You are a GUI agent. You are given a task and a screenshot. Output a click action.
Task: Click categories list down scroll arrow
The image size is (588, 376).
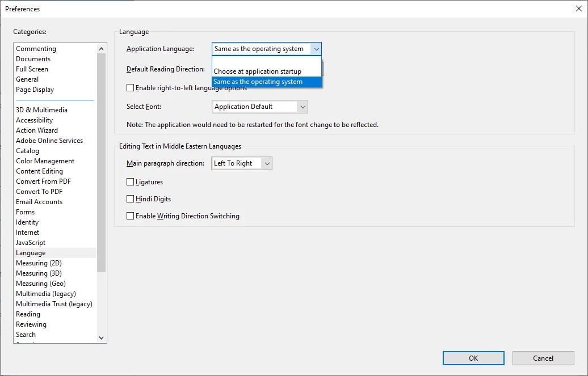click(101, 338)
